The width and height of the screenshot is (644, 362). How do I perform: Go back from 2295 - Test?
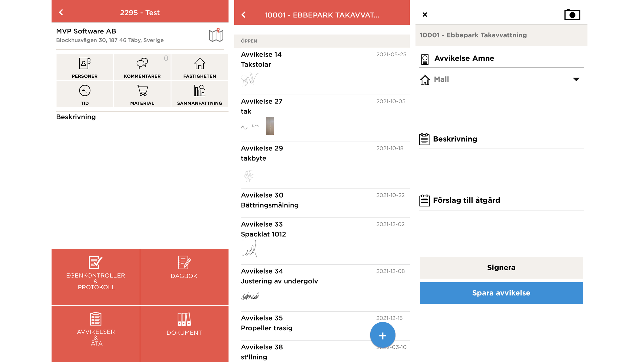[61, 12]
